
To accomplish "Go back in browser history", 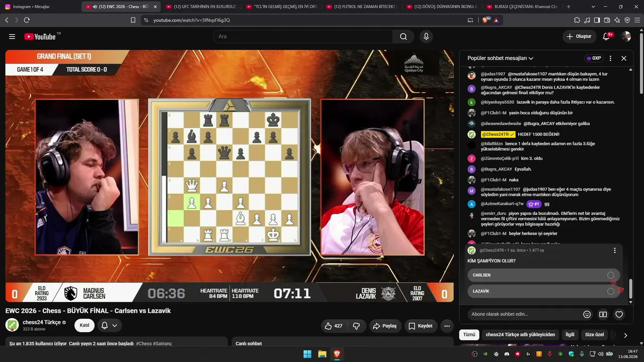I will click(x=7, y=20).
